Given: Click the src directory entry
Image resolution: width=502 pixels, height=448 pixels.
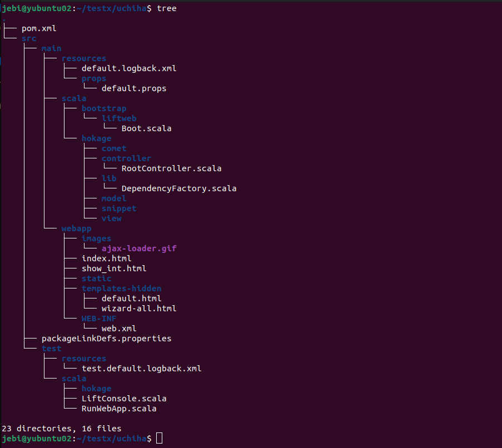Looking at the screenshot, I should point(29,38).
